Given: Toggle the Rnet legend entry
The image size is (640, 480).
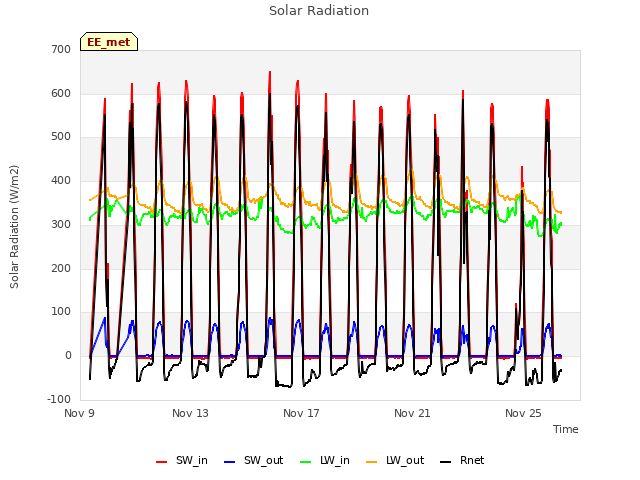Looking at the screenshot, I should coord(462,460).
